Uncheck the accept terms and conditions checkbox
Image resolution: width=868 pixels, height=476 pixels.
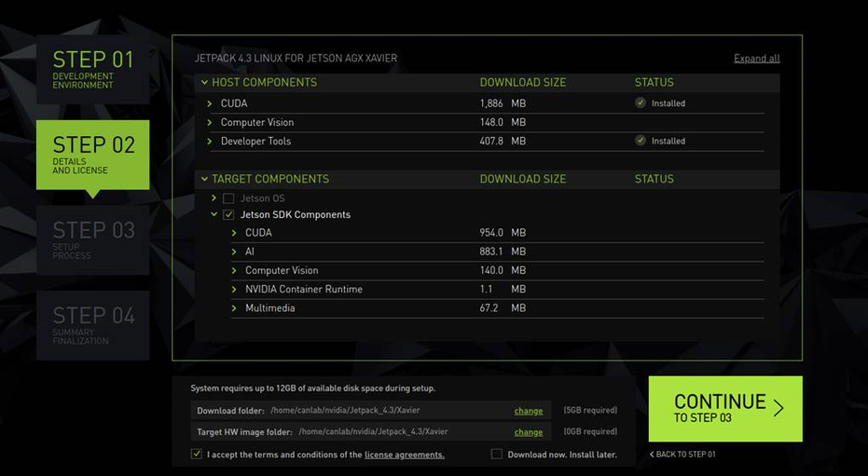click(x=197, y=454)
